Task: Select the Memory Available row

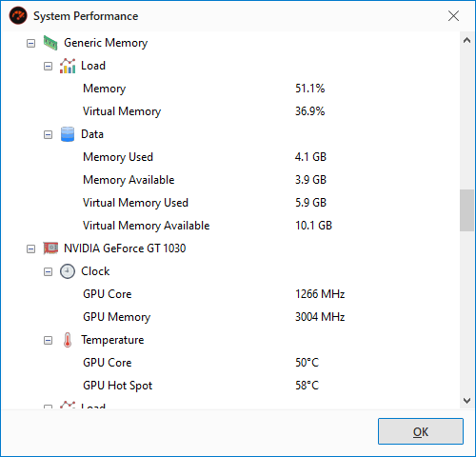Action: point(230,180)
